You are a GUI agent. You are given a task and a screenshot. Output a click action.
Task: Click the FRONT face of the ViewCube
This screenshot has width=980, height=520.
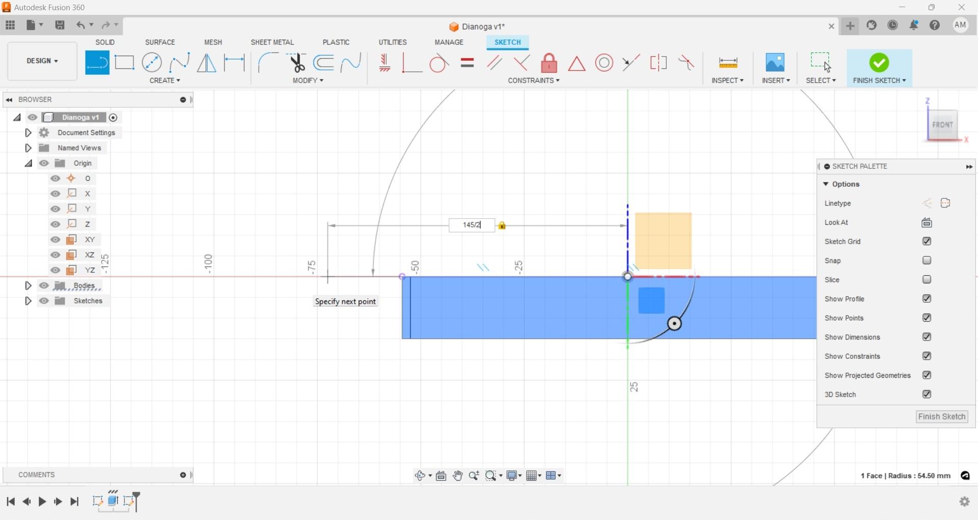[942, 125]
